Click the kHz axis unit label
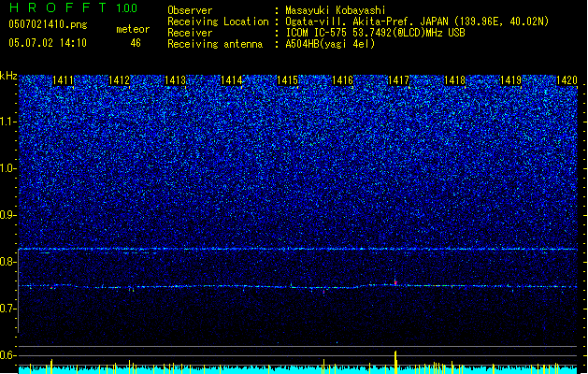The height and width of the screenshot is (374, 588). [x=8, y=76]
